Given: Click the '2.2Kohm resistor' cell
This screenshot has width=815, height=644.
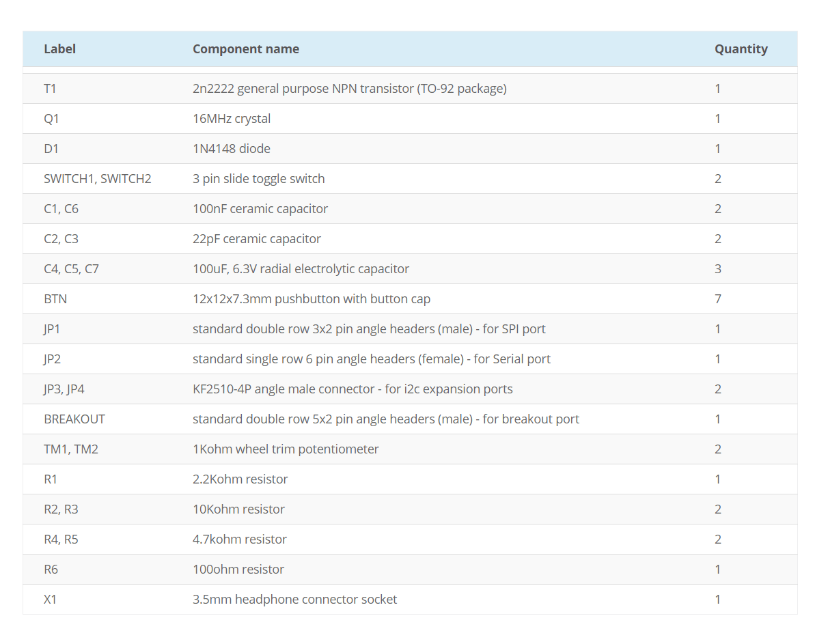Looking at the screenshot, I should pyautogui.click(x=240, y=479).
